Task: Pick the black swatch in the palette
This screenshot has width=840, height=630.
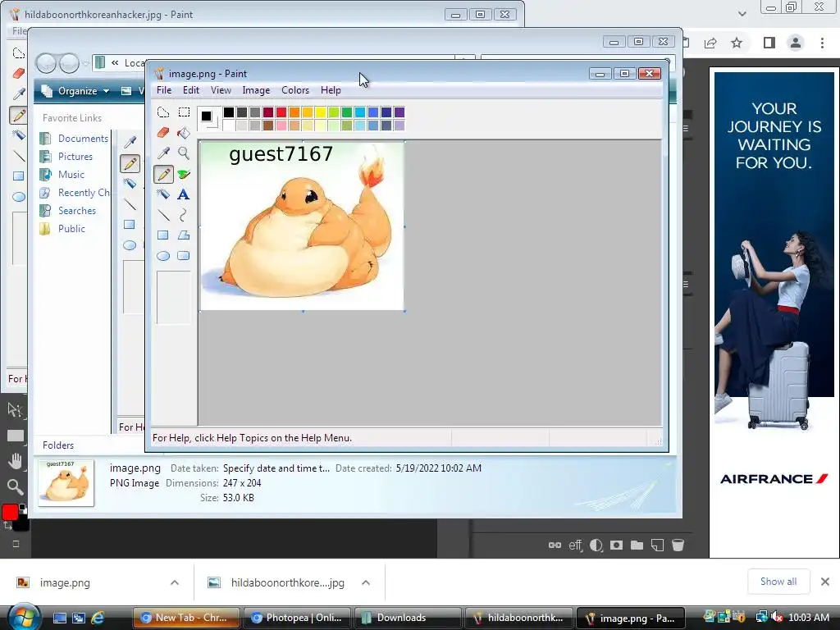Action: [x=229, y=112]
